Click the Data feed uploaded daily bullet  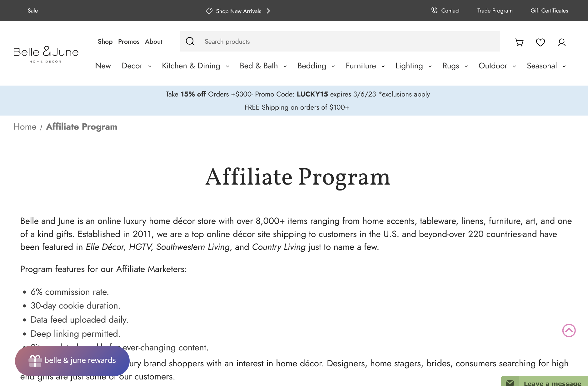pos(79,319)
